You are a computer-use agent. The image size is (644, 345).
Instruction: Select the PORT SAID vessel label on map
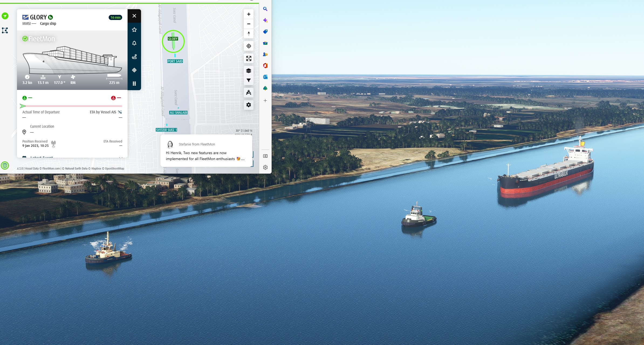click(175, 61)
